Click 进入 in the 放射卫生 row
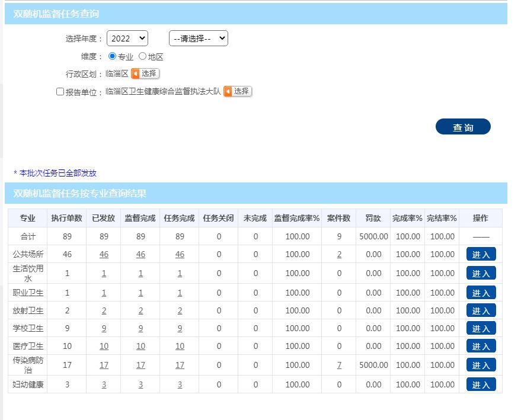Viewport: 521px width, 420px height. [x=481, y=310]
